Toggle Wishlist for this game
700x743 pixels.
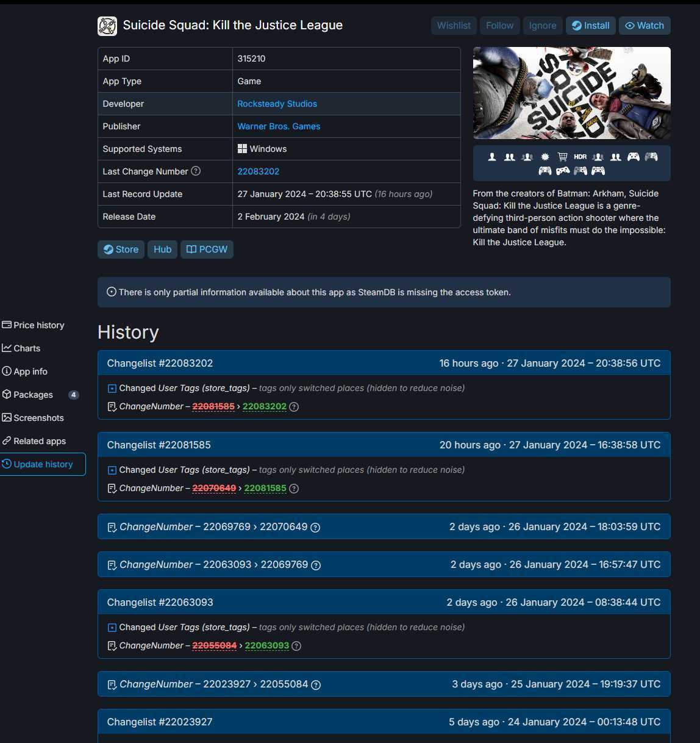click(454, 26)
